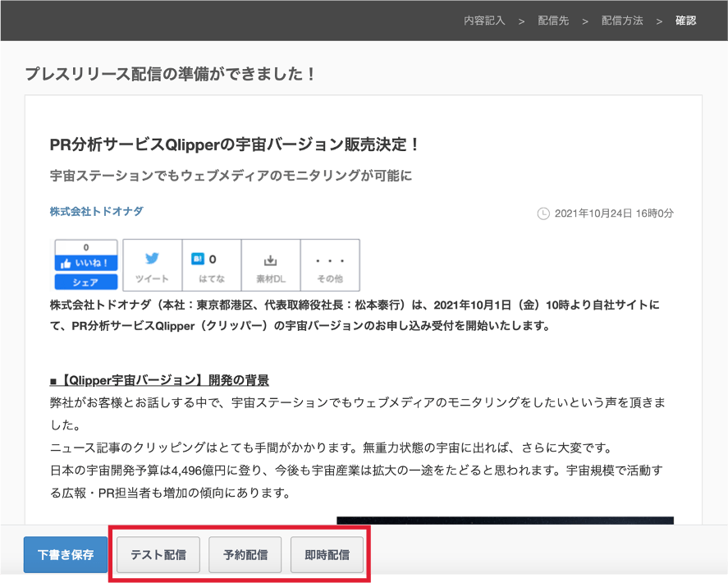Viewport: 728px width, 583px height.
Task: Select the 確認 step in breadcrumb
Action: click(685, 21)
